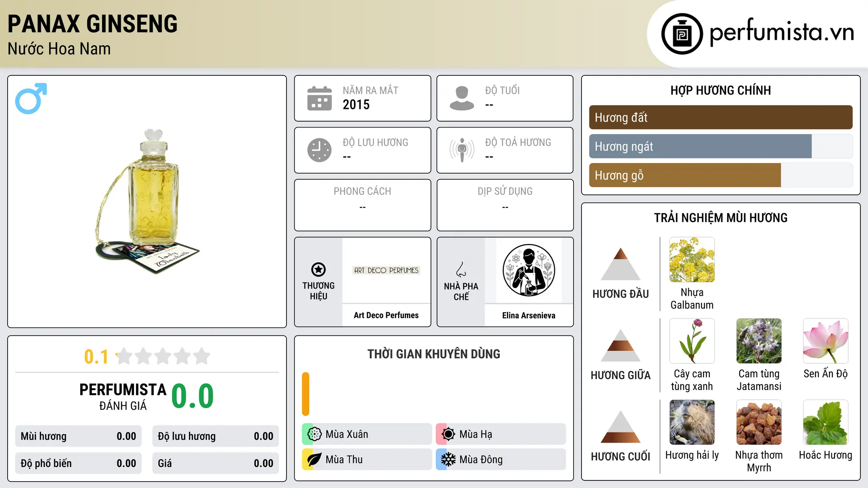Click the Hương cuối pyramid icon
The width and height of the screenshot is (868, 488).
[x=620, y=427]
